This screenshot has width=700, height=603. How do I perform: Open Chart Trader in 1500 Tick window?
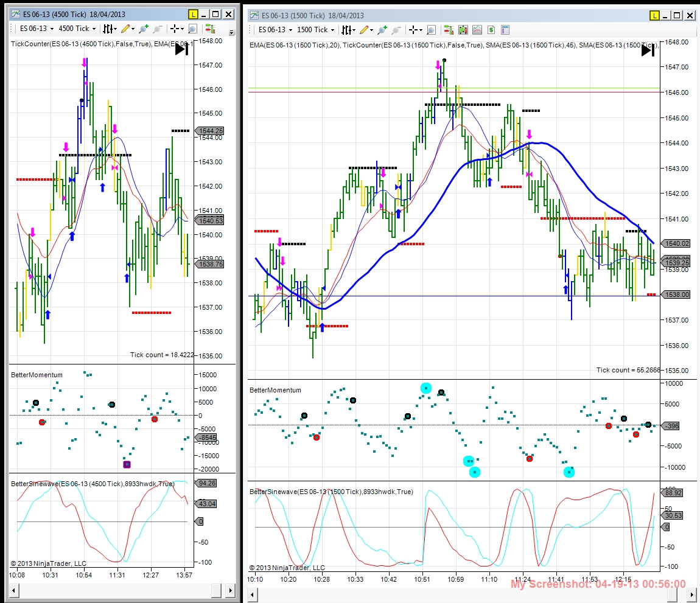pyautogui.click(x=449, y=30)
